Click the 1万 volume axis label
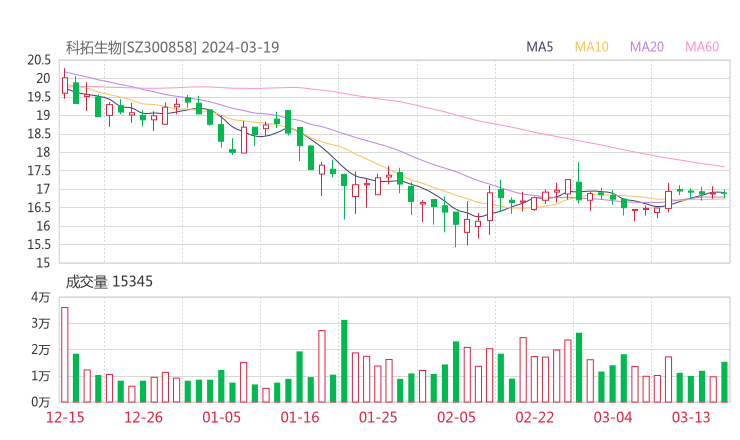Image resolution: width=740 pixels, height=440 pixels. point(41,376)
